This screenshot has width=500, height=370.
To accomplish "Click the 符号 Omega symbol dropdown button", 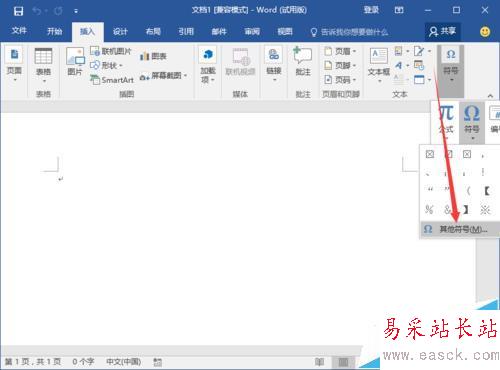I will pyautogui.click(x=471, y=123).
